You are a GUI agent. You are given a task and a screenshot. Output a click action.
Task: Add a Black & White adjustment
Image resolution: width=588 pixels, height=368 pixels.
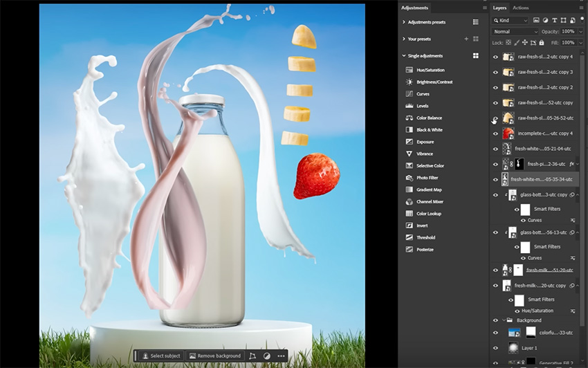coord(424,130)
